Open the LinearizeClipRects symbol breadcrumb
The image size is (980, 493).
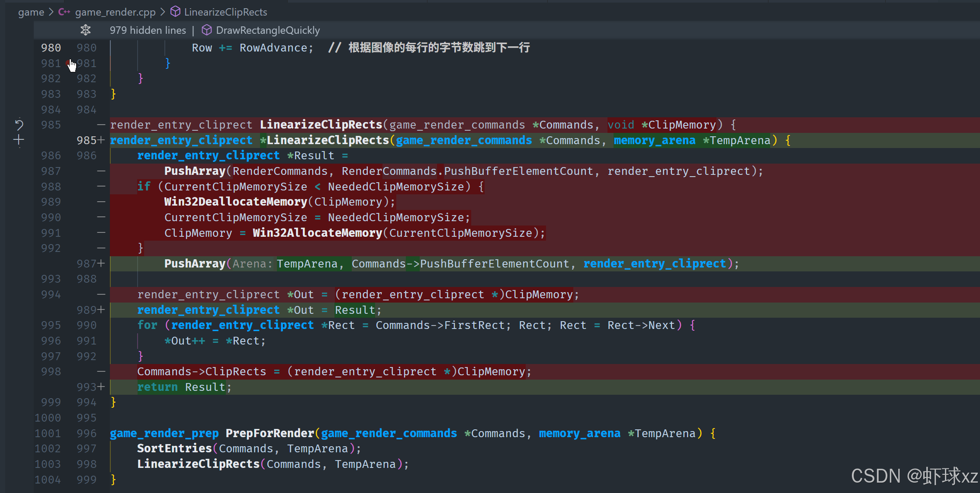pos(225,12)
